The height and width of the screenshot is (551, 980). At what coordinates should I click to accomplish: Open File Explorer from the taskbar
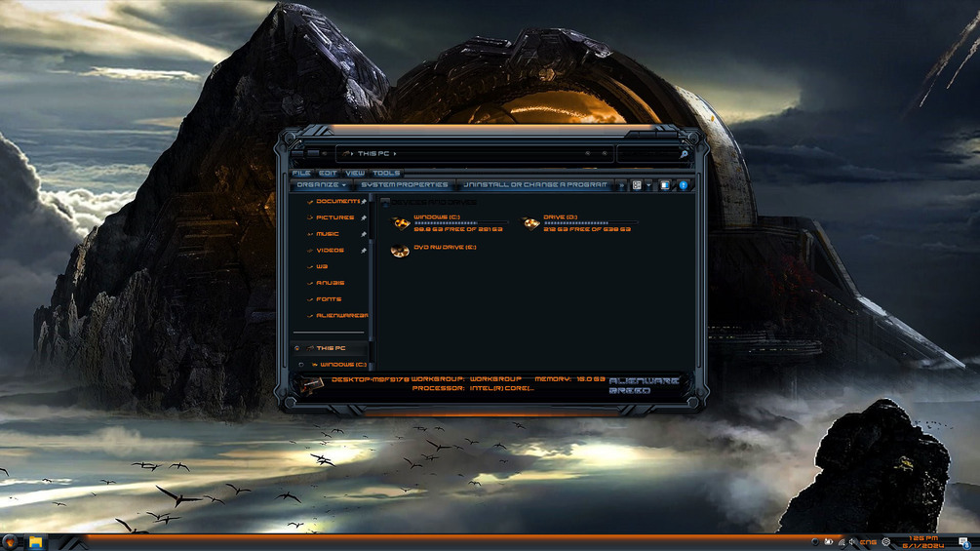[x=36, y=542]
